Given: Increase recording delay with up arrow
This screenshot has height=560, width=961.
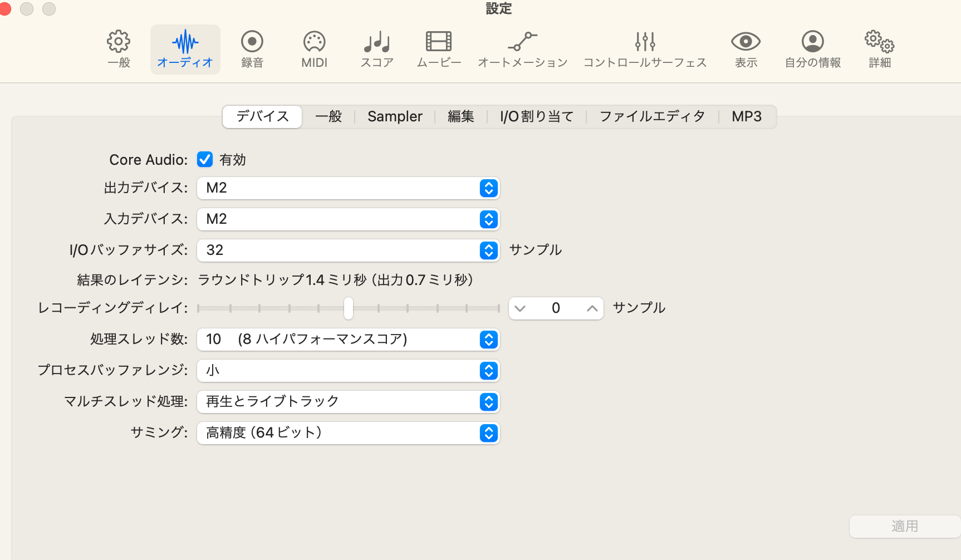Looking at the screenshot, I should tap(592, 308).
